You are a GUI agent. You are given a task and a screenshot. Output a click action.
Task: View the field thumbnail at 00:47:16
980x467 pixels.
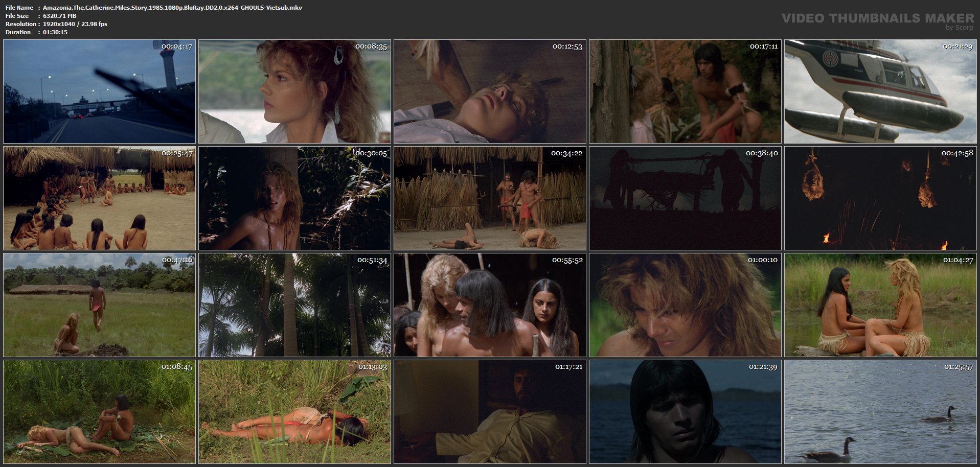tap(100, 305)
